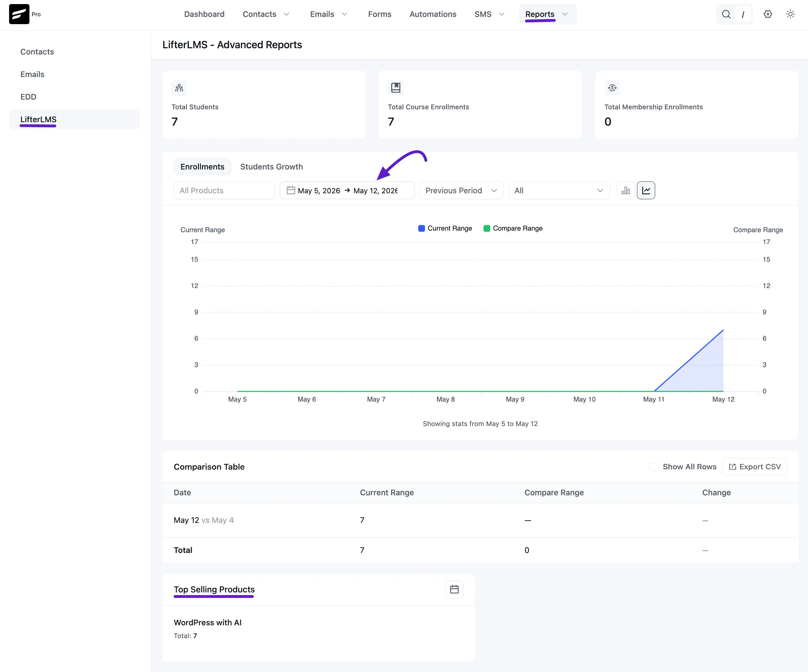Click the May 12 vs May 4 row
Screen dimensions: 808x672
pyautogui.click(x=480, y=520)
